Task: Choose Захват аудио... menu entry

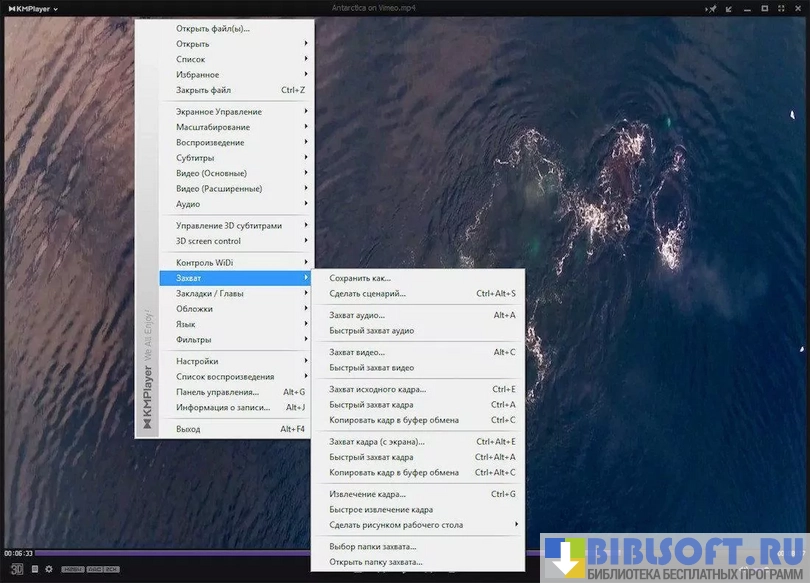Action: (x=357, y=315)
